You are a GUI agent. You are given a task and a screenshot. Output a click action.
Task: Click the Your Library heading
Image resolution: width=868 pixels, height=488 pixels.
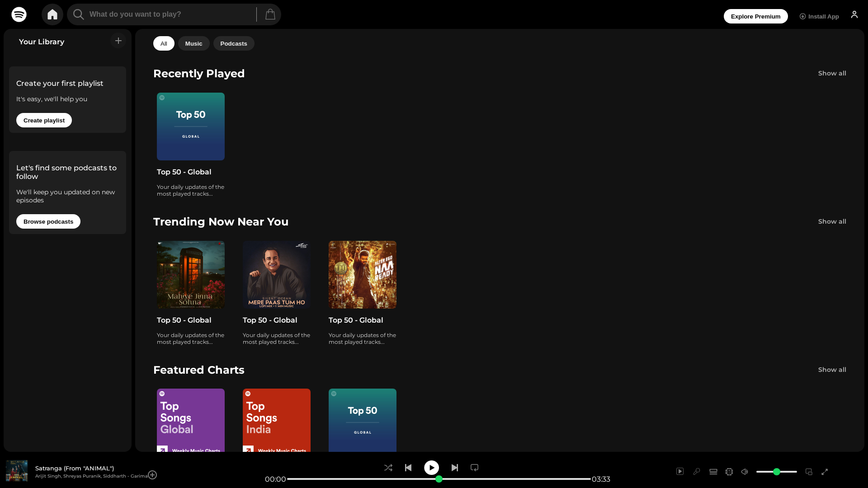coord(42,42)
